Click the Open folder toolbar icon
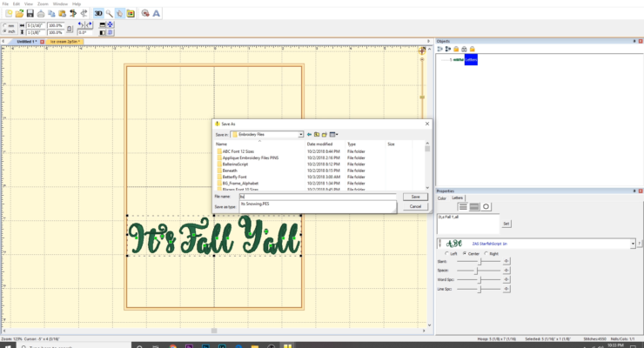 click(x=19, y=14)
